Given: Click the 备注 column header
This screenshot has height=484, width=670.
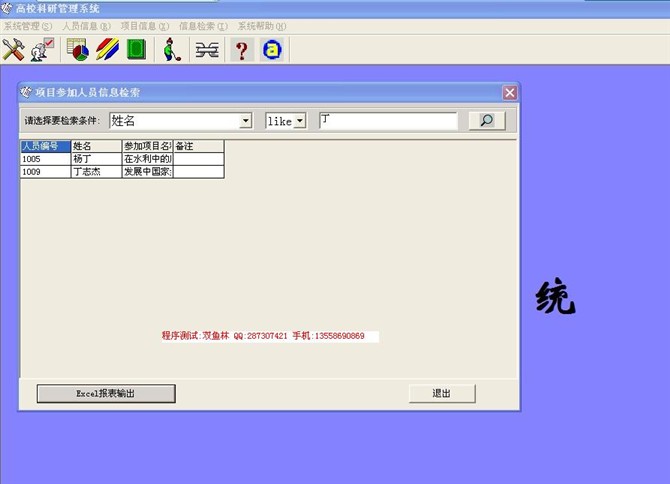Looking at the screenshot, I should (x=199, y=146).
